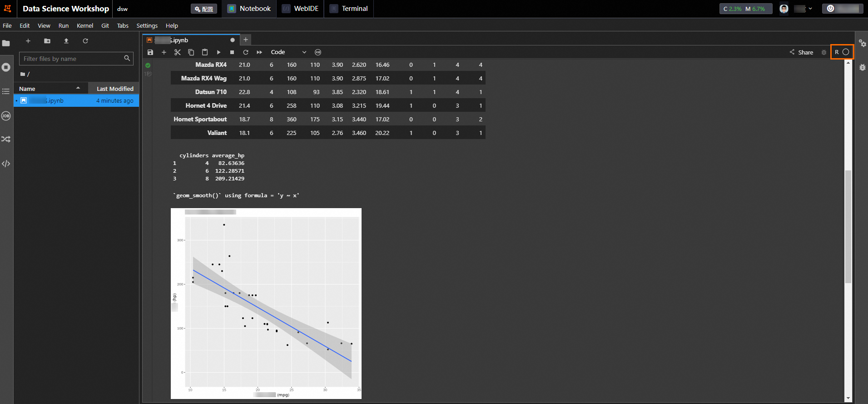Screen dimensions: 868x404
Task: Click the JOB icon in notebook toolbar
Action: pos(318,52)
